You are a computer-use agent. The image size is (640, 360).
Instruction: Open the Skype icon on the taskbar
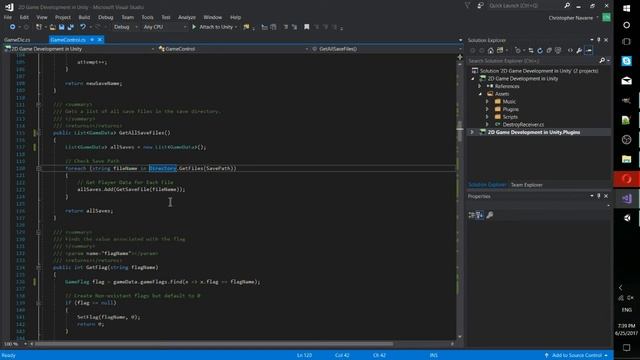point(627,61)
